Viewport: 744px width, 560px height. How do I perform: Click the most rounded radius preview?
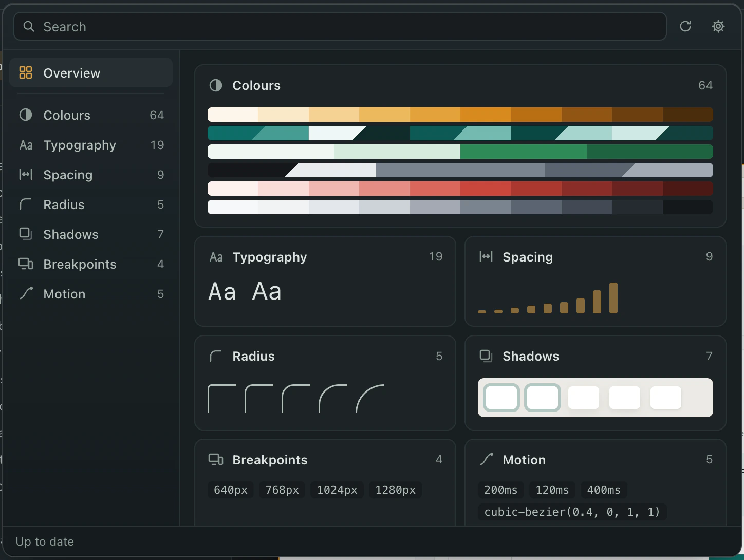tap(370, 399)
